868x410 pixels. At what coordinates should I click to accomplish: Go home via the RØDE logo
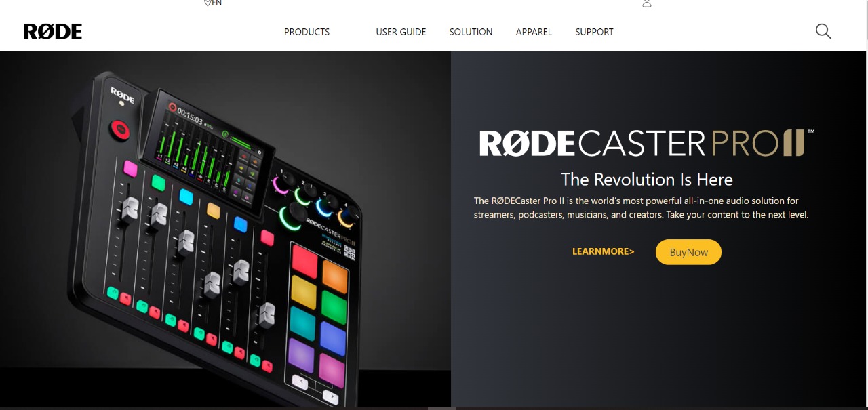(x=53, y=32)
